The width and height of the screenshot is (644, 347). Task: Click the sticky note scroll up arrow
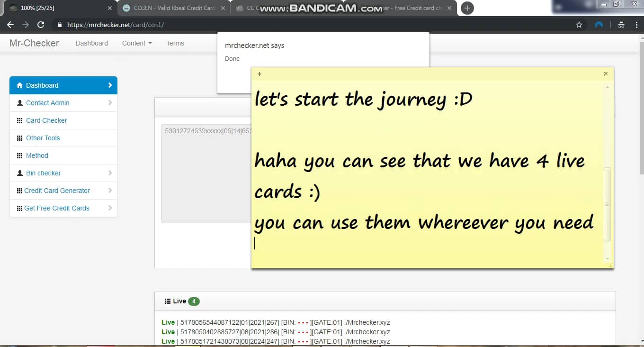click(608, 87)
